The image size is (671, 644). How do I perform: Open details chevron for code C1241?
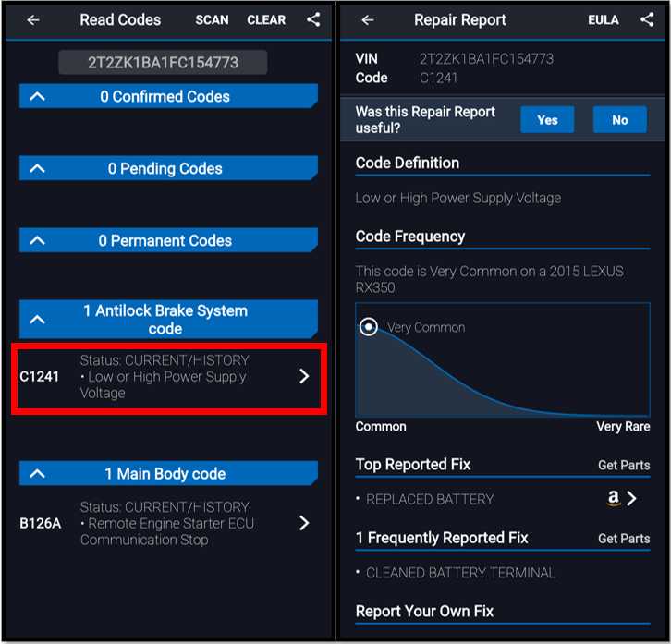pyautogui.click(x=304, y=376)
